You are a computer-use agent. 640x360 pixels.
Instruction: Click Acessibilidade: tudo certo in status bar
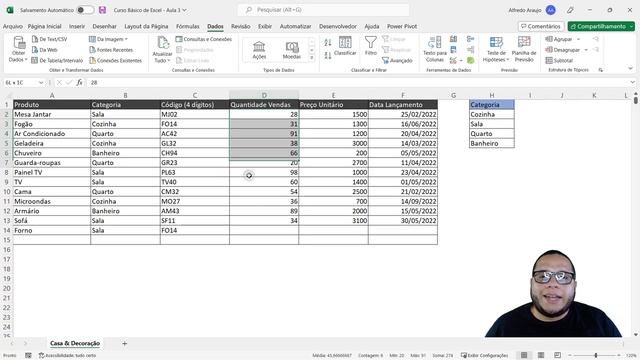coord(68,356)
